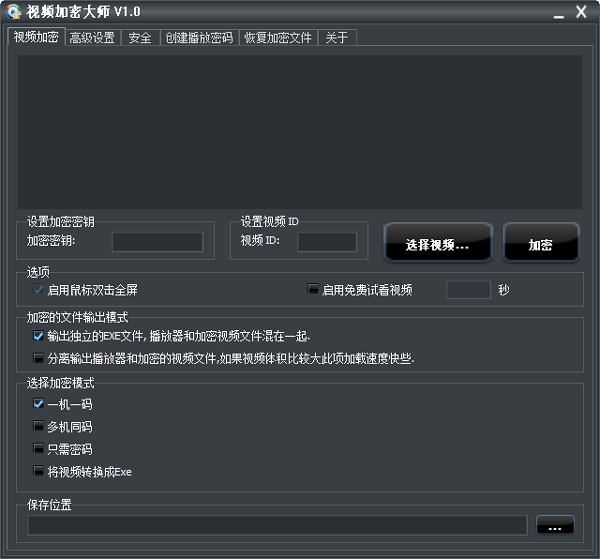This screenshot has height=559, width=600.
Task: Minimize the window using the title bar button
Action: click(x=553, y=12)
